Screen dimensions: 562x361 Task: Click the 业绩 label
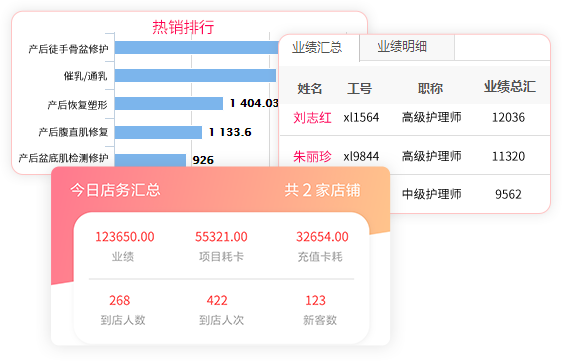tap(123, 257)
